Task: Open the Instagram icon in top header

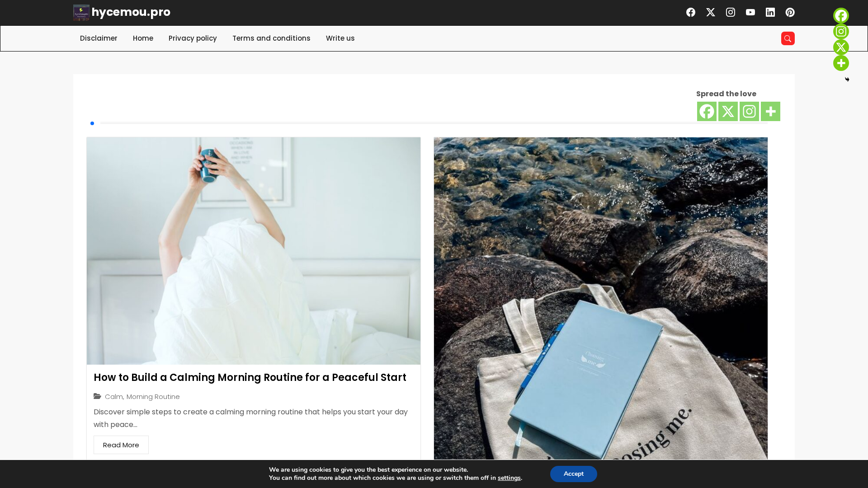Action: pyautogui.click(x=731, y=12)
